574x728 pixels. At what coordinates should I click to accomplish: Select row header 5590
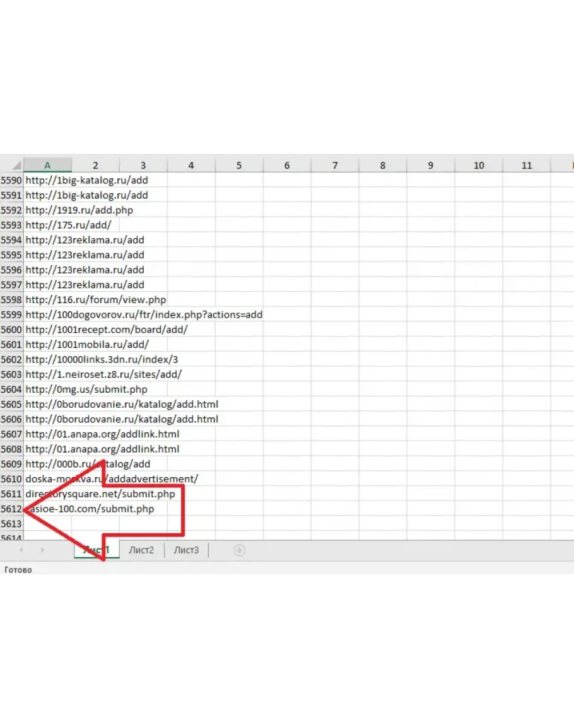click(11, 180)
